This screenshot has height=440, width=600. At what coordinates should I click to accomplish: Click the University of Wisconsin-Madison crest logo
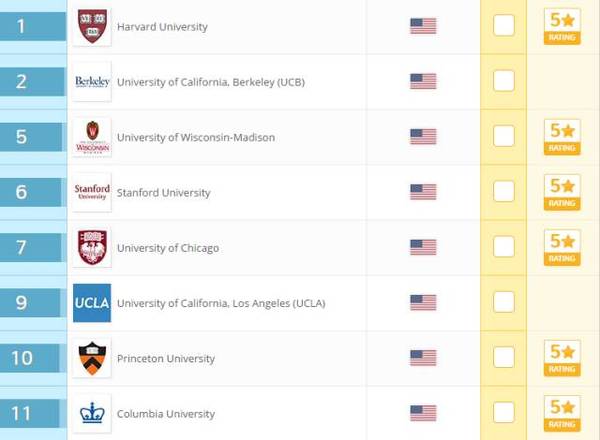pyautogui.click(x=92, y=137)
